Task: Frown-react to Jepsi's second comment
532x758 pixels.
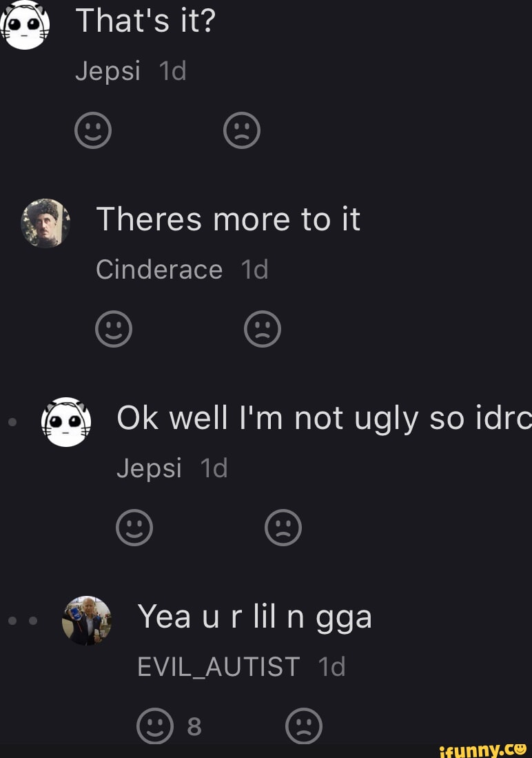Action: (283, 528)
